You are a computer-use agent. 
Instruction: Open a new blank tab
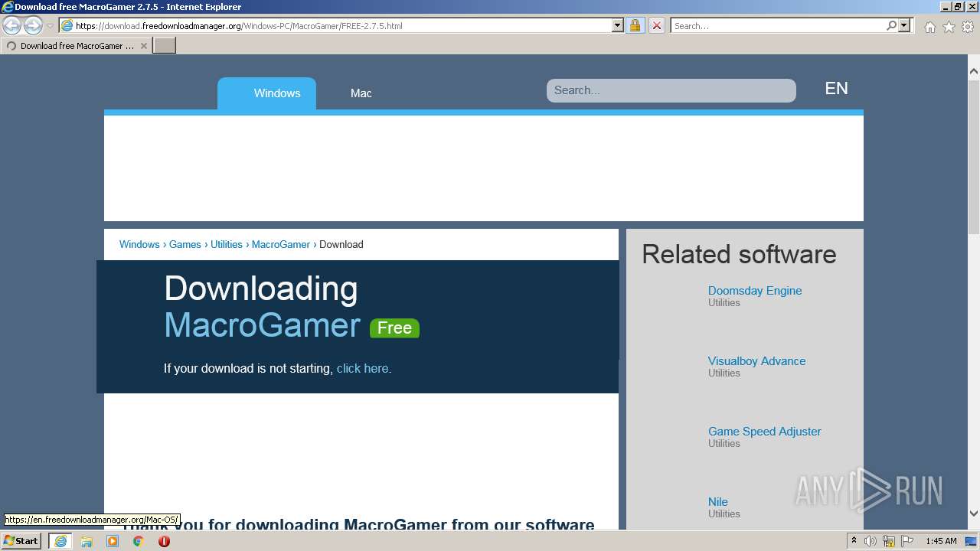165,46
